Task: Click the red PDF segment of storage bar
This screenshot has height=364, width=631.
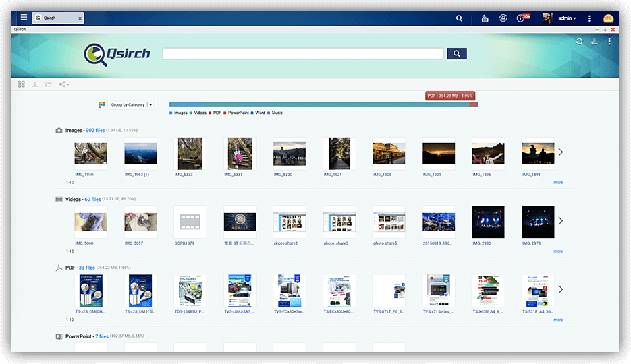Action: tap(472, 104)
